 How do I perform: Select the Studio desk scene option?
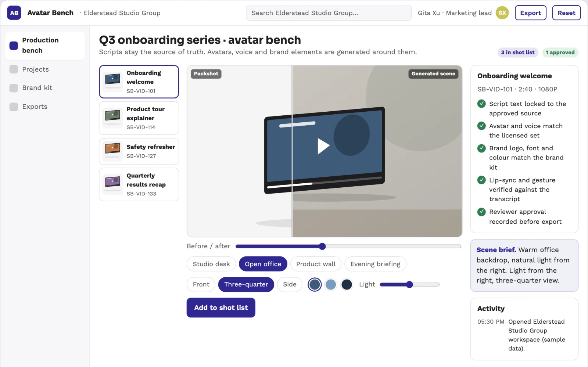click(x=211, y=264)
